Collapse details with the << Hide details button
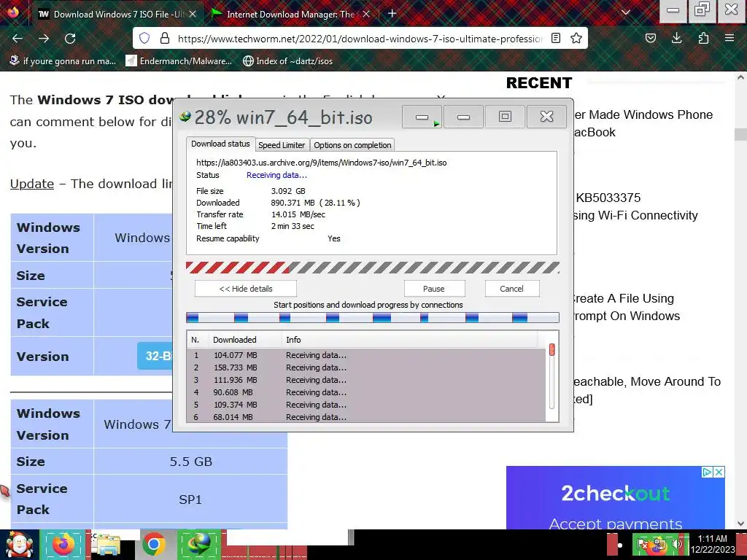 (246, 289)
